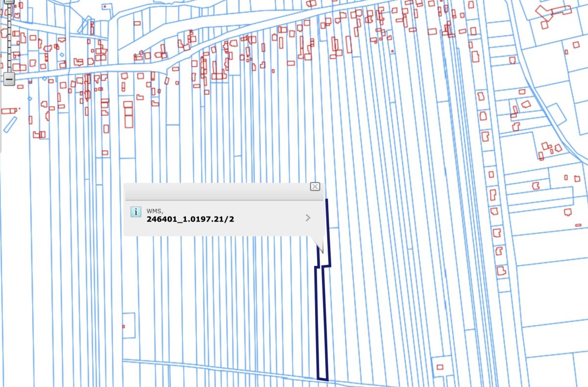This screenshot has height=387, width=588.
Task: Select the diagonal blue rectangle at left edge
Action: point(10,124)
